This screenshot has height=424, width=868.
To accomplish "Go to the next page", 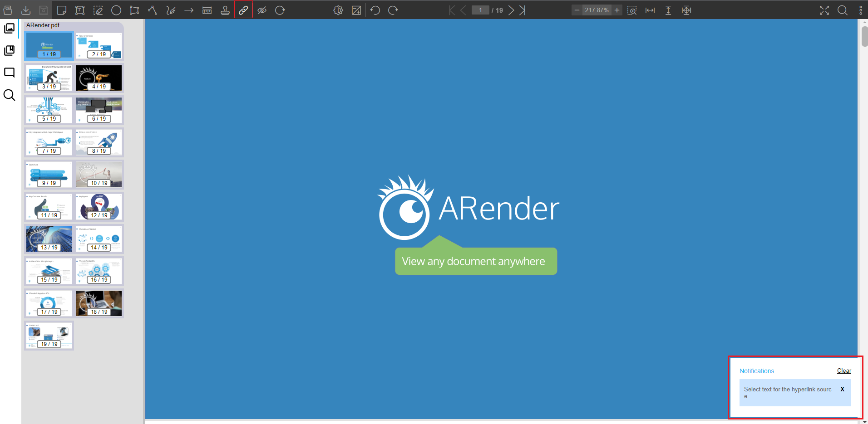I will click(x=511, y=10).
